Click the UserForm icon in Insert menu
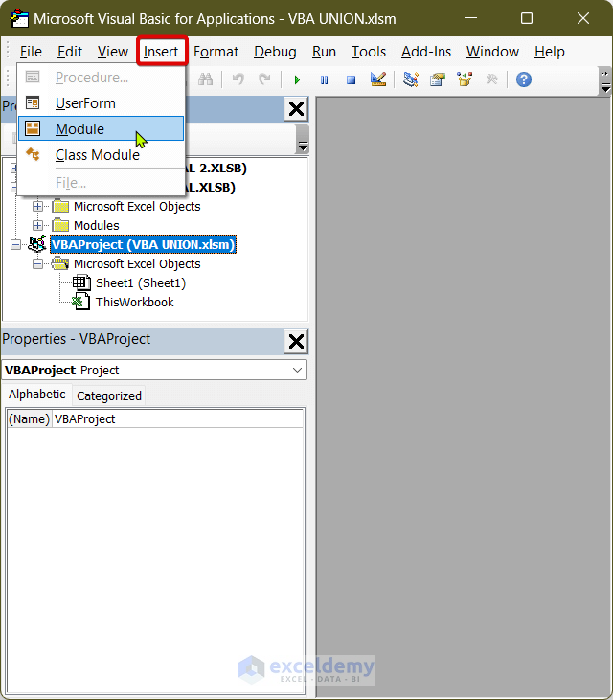The width and height of the screenshot is (613, 700). [x=33, y=103]
